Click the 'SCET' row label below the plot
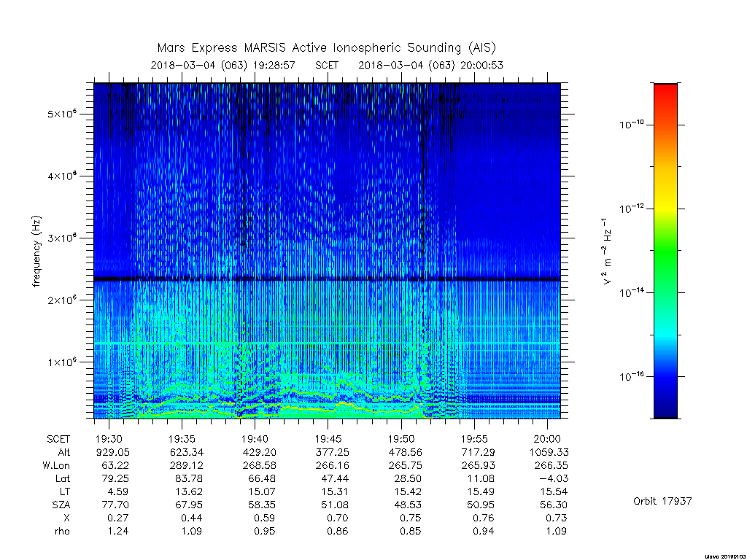Screen dimensions: 747x560 [58, 439]
